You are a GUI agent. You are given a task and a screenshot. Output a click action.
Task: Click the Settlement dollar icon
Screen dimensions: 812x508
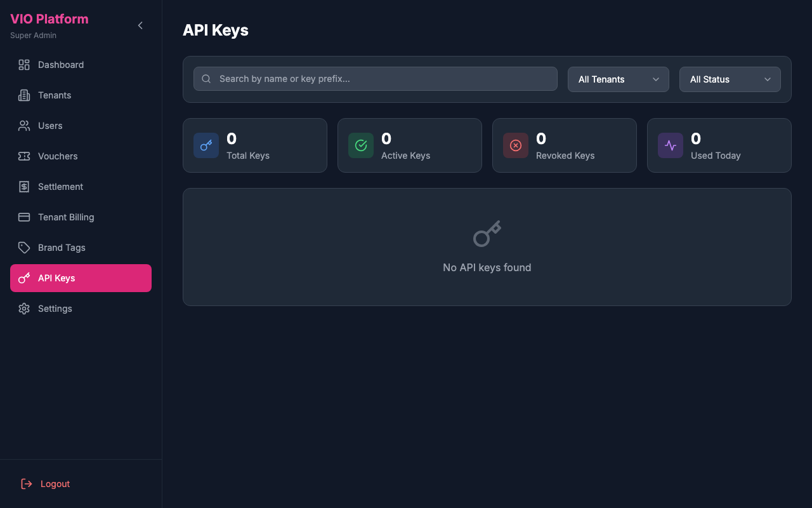[23, 186]
